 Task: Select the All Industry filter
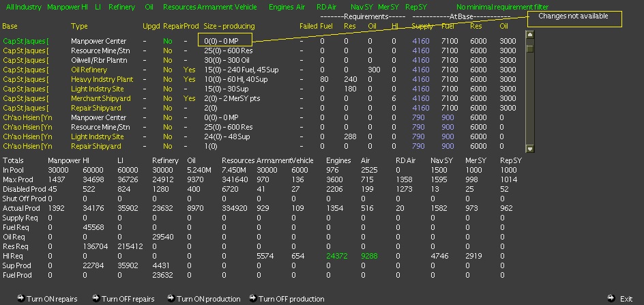pos(24,7)
